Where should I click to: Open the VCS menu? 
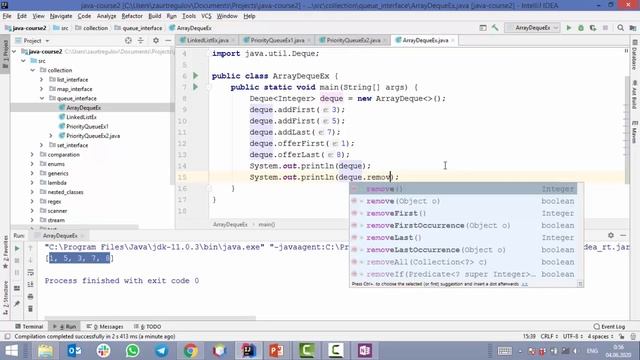(206, 16)
